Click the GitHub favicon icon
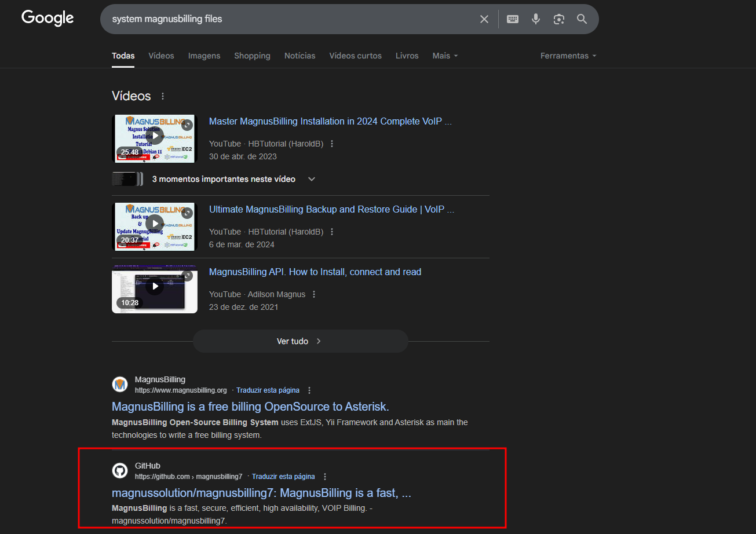 (120, 471)
